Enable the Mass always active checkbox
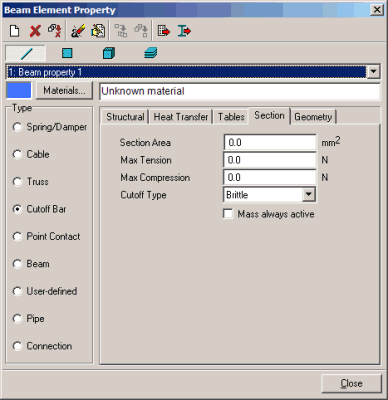Viewport: 388px width, 400px height. pos(228,214)
